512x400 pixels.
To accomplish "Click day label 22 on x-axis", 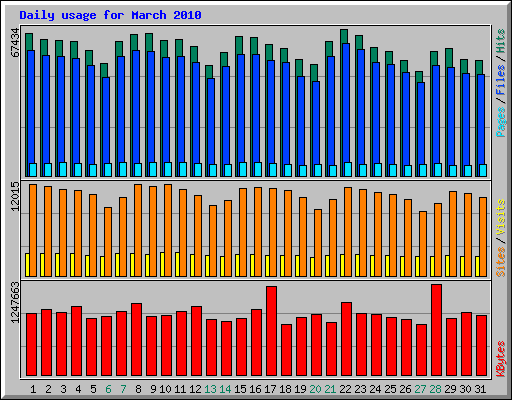I will click(345, 389).
